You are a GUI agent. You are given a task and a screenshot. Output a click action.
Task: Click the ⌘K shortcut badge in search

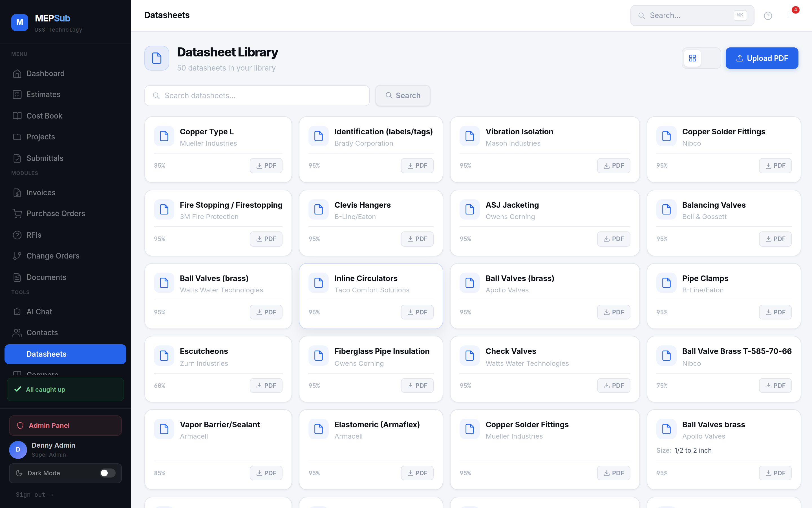pyautogui.click(x=740, y=15)
